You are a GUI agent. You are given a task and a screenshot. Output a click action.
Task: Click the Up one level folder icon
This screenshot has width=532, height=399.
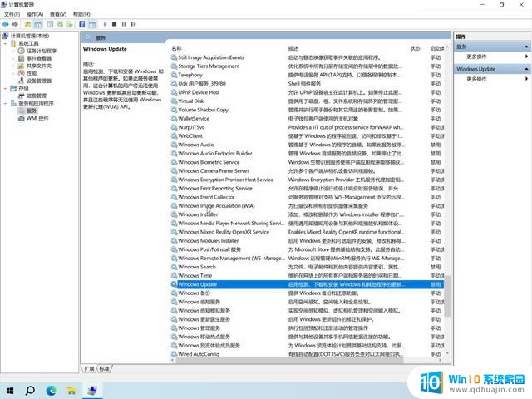27,24
